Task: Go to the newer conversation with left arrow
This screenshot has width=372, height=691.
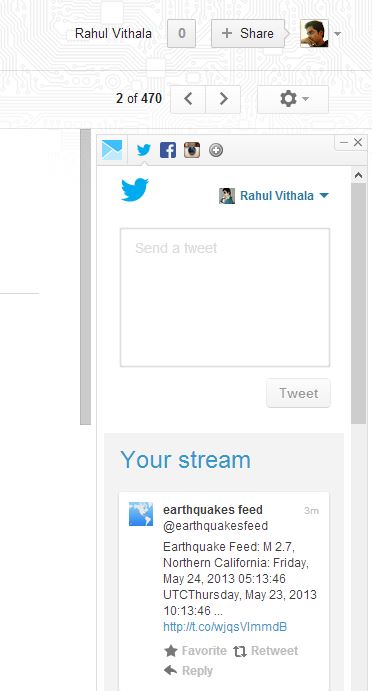Action: click(188, 99)
